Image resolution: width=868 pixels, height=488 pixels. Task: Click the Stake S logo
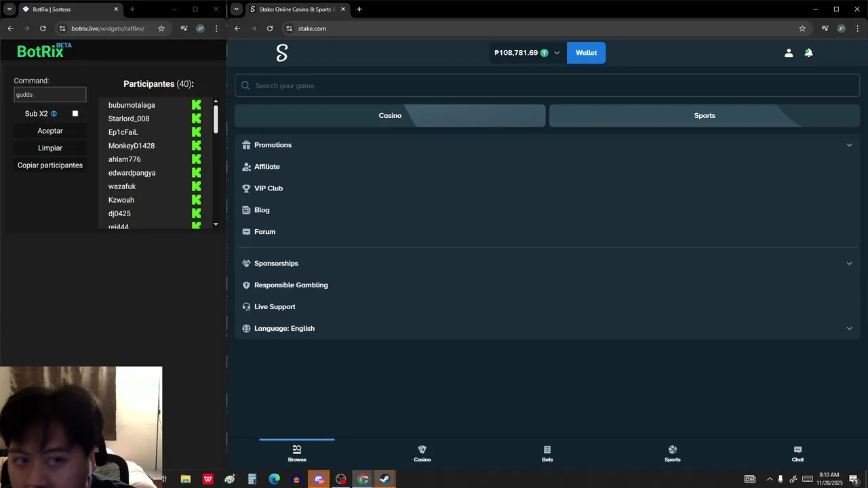(282, 53)
